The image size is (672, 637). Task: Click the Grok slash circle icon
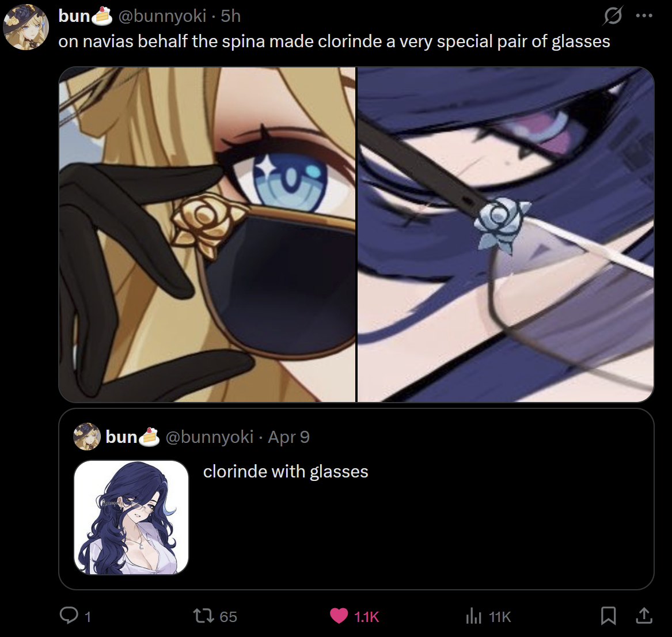pos(613,16)
